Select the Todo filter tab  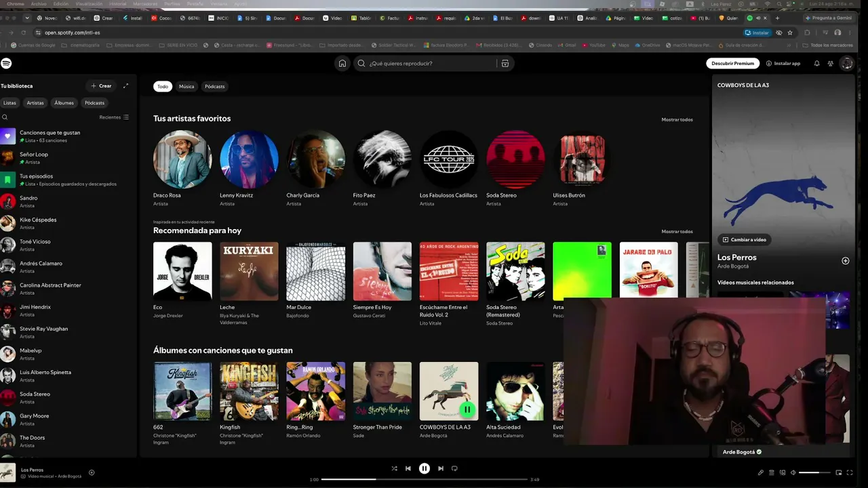163,86
